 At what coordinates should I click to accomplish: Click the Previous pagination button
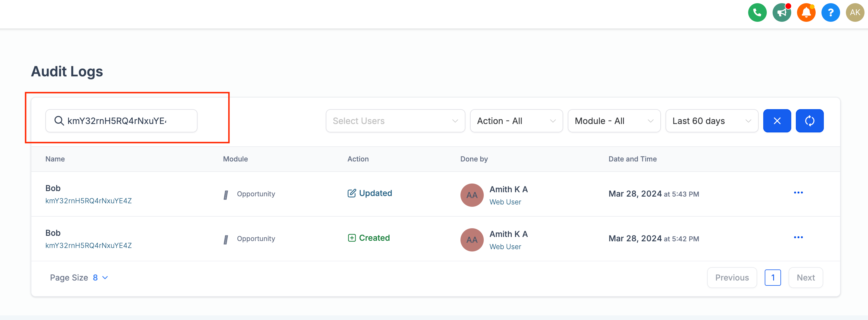(x=732, y=278)
